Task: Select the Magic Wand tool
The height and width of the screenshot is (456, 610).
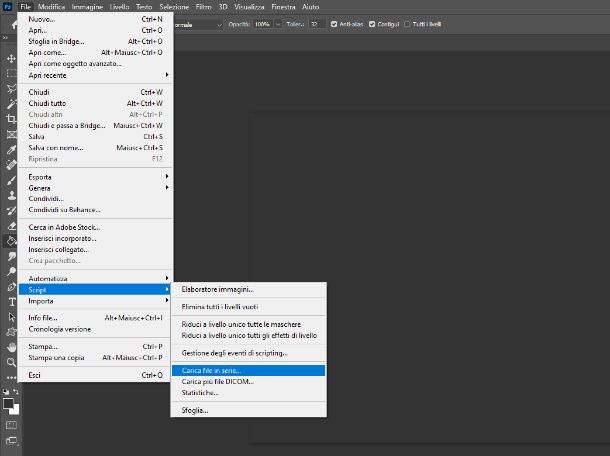Action: tap(11, 104)
